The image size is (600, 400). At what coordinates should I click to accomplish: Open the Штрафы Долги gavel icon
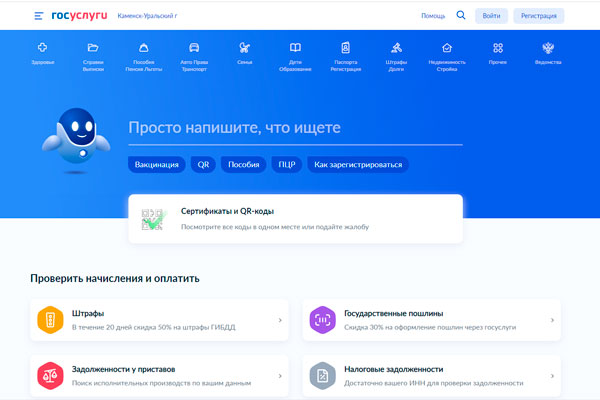click(396, 47)
